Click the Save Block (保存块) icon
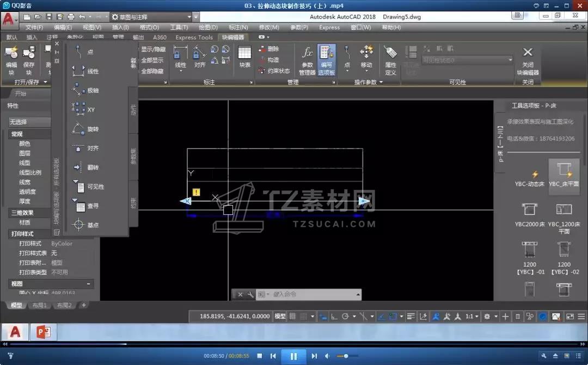Image resolution: width=588 pixels, height=365 pixels. pos(29,53)
